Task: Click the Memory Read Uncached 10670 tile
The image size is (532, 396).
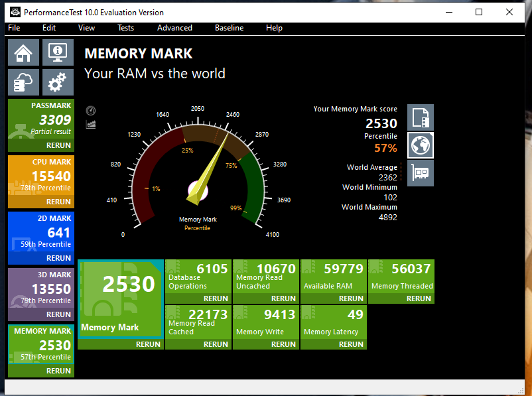Action: point(265,277)
